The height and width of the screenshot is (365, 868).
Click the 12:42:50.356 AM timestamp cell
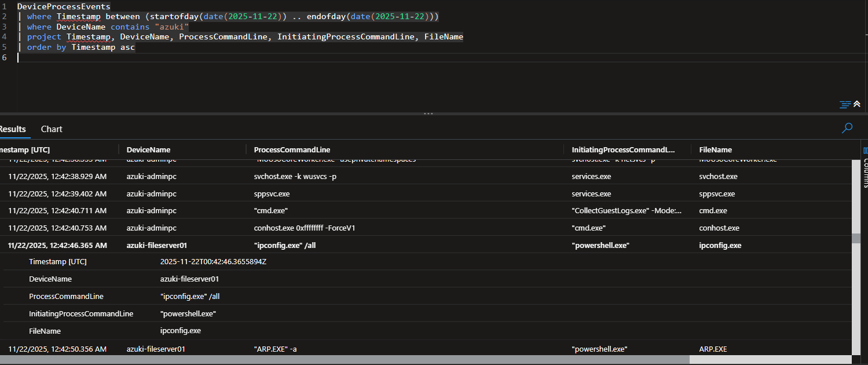point(57,349)
